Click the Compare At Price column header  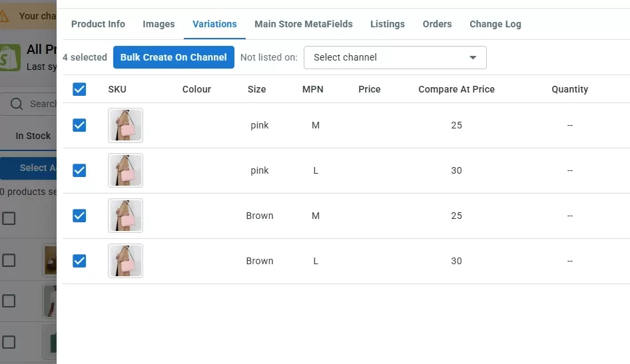(456, 89)
